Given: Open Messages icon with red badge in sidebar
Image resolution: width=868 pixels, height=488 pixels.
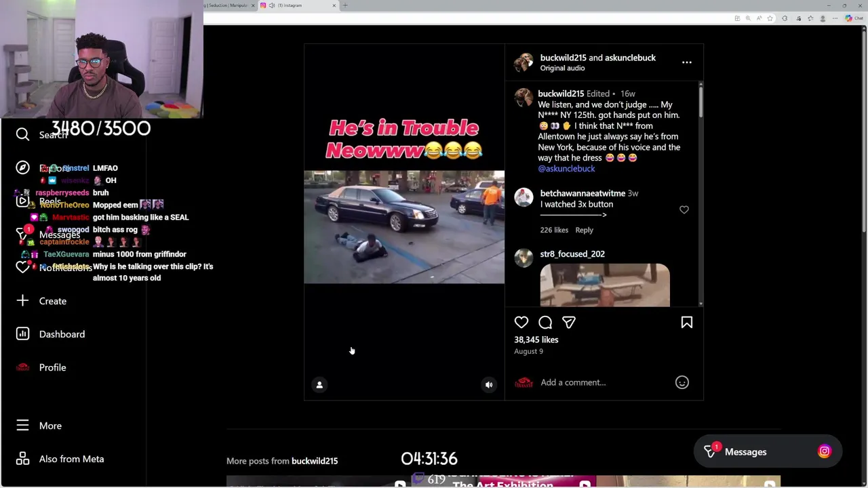Looking at the screenshot, I should tap(24, 234).
